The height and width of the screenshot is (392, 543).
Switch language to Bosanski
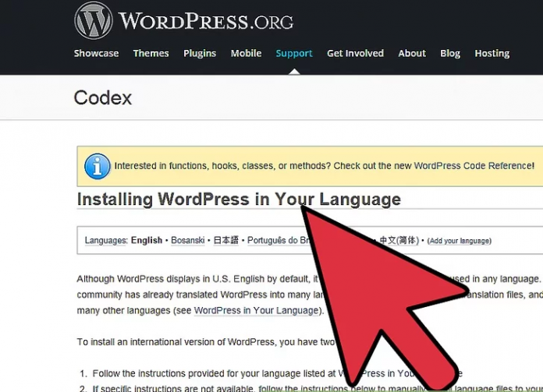click(x=188, y=241)
